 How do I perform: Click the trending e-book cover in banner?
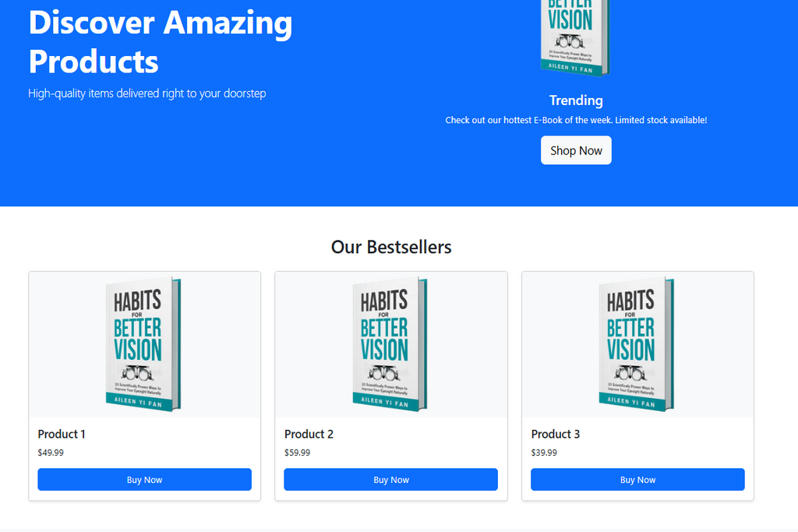(575, 37)
